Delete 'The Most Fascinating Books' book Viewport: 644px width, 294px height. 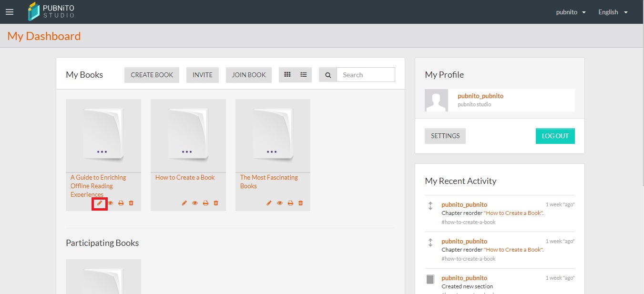[x=300, y=203]
